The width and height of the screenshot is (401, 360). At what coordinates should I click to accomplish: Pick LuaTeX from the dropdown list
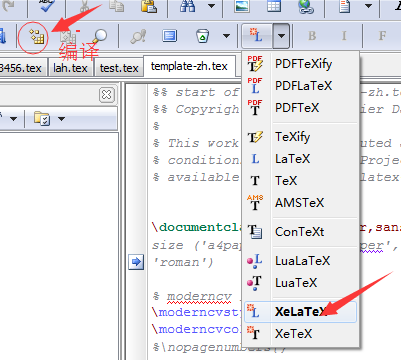(301, 283)
